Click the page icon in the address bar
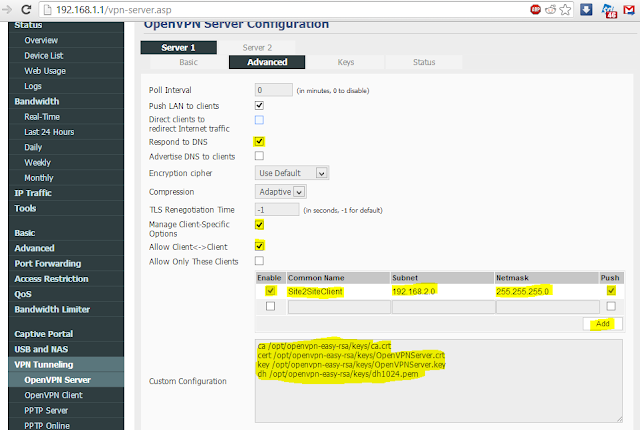The width and height of the screenshot is (640, 430). [48, 10]
